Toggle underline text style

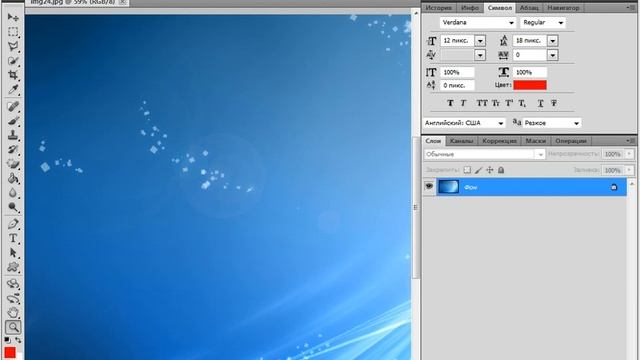pyautogui.click(x=540, y=103)
